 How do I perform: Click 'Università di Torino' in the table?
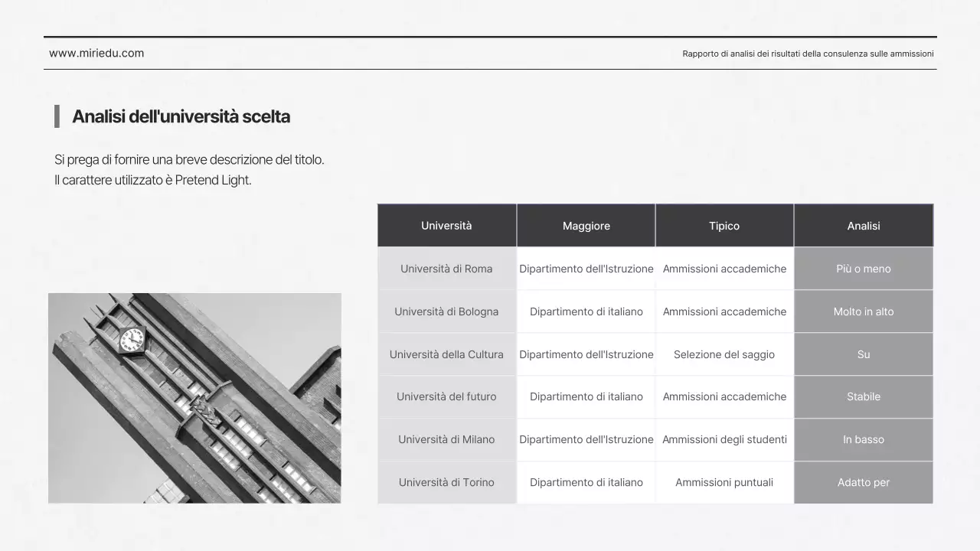(446, 482)
